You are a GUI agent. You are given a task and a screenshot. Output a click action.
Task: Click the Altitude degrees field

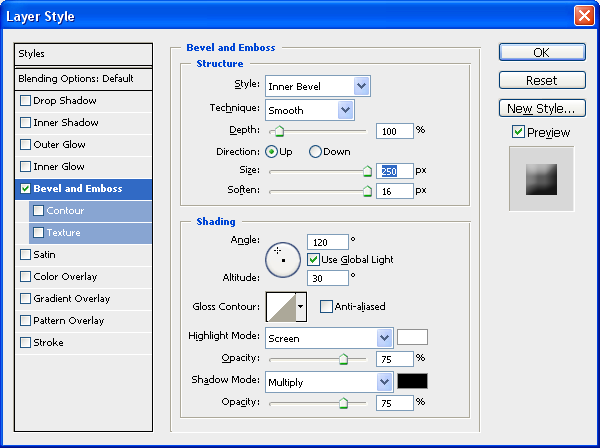point(328,278)
